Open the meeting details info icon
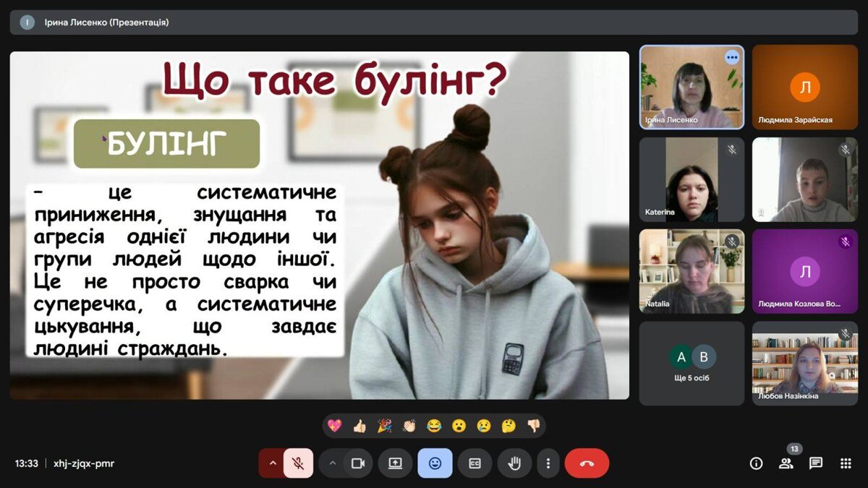868x488 pixels. pyautogui.click(x=756, y=463)
